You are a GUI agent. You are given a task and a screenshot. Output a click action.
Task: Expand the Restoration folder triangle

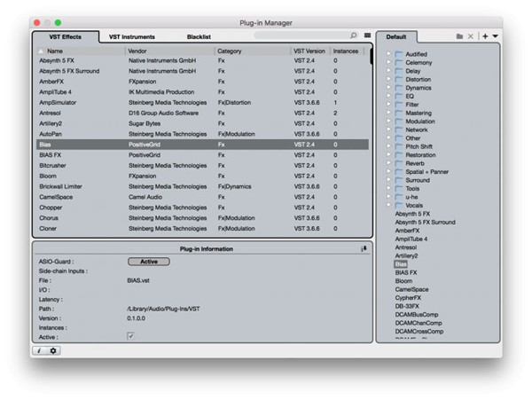click(x=389, y=154)
